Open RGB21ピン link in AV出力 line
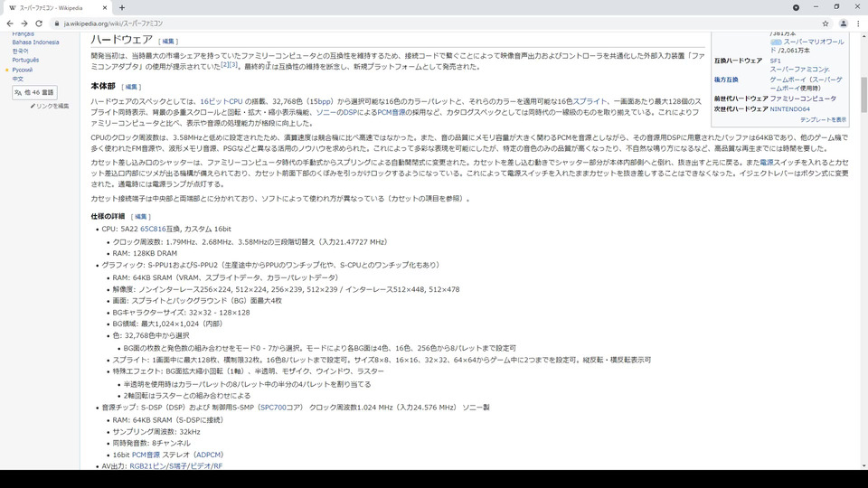Viewport: 868px width, 488px height. (x=147, y=466)
